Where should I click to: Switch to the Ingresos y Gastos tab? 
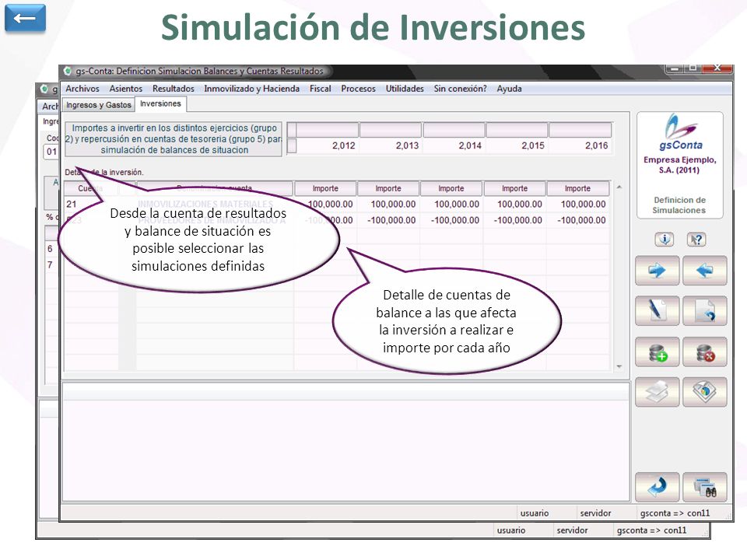click(99, 105)
